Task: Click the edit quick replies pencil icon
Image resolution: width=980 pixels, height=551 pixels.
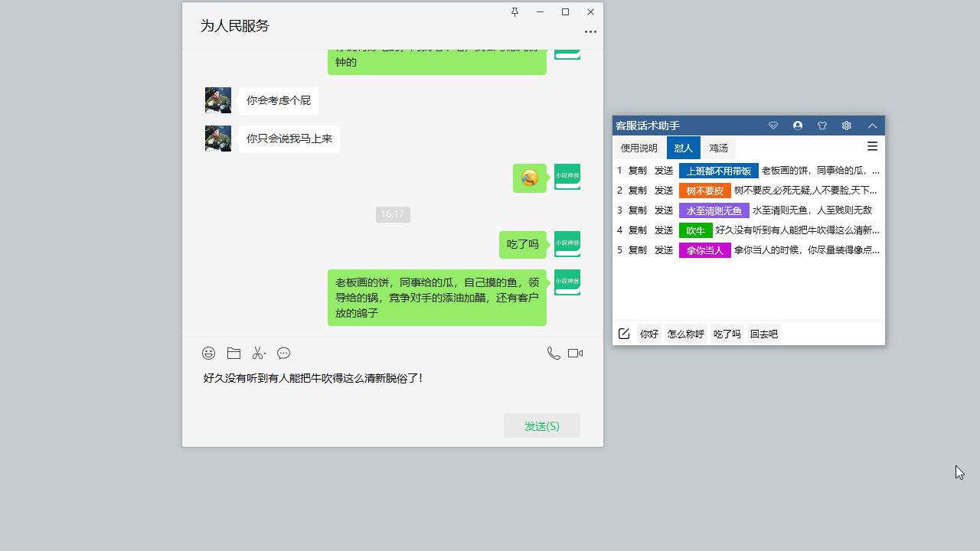Action: click(x=624, y=334)
